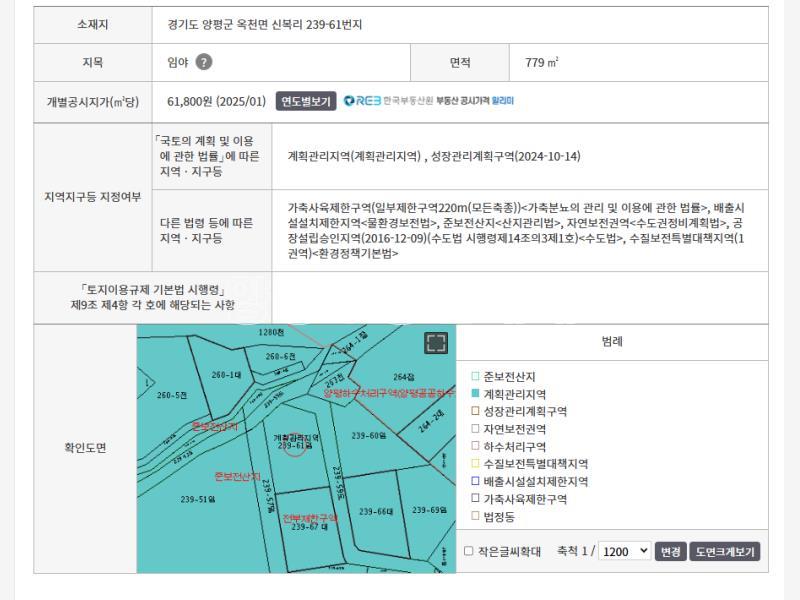Click the 범례 legend header
The width and height of the screenshot is (800, 600).
point(612,341)
